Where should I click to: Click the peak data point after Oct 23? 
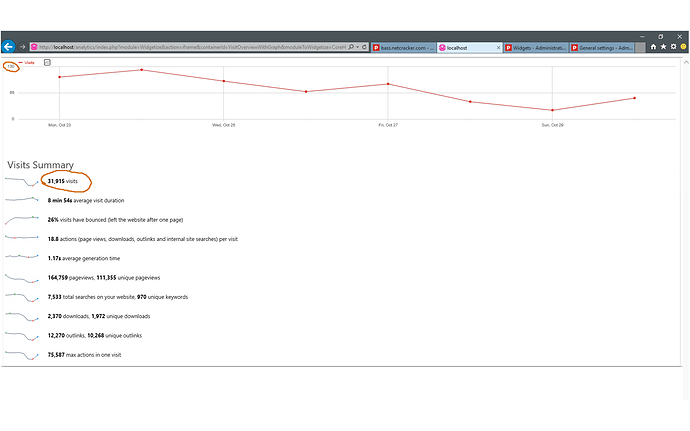141,70
